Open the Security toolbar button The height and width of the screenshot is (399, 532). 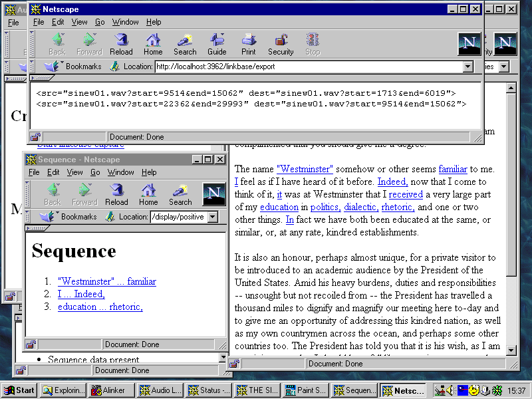(x=281, y=44)
